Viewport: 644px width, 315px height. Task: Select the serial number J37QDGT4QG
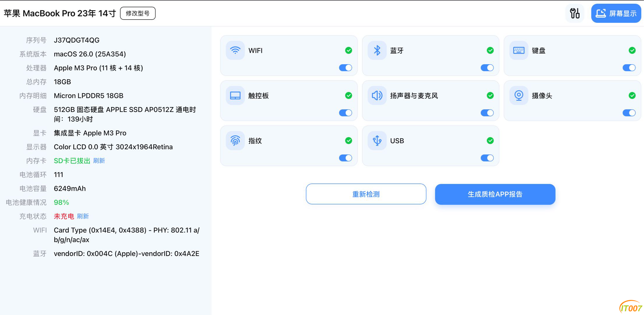coord(77,40)
